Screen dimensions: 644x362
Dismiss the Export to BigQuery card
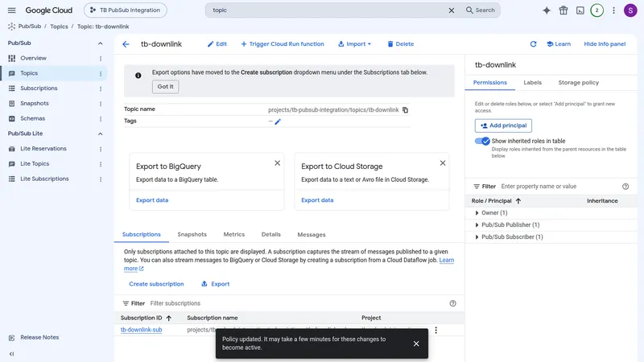pyautogui.click(x=277, y=163)
